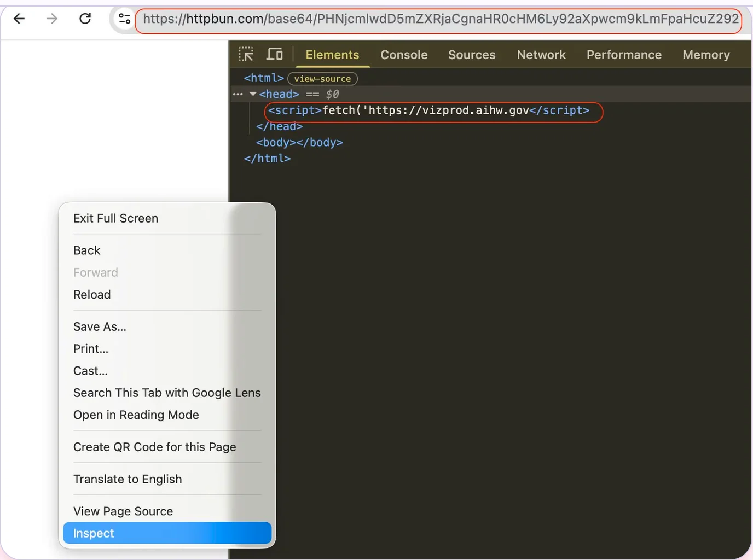Click the httpbun.com URL address field

[441, 19]
